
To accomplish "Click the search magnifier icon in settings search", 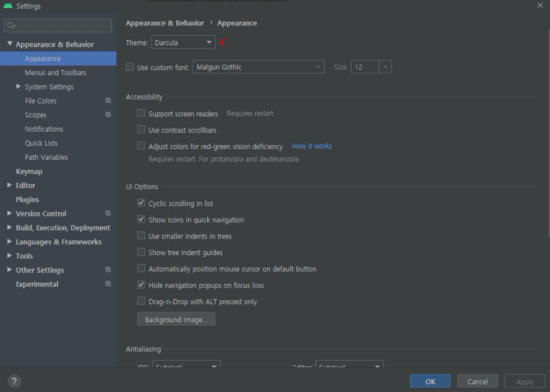I will (11, 26).
